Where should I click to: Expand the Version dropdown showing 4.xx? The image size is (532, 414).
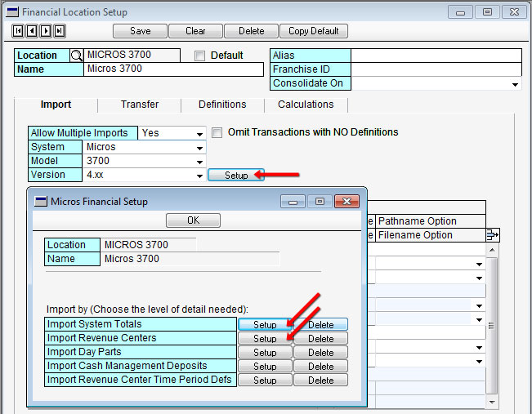(199, 176)
